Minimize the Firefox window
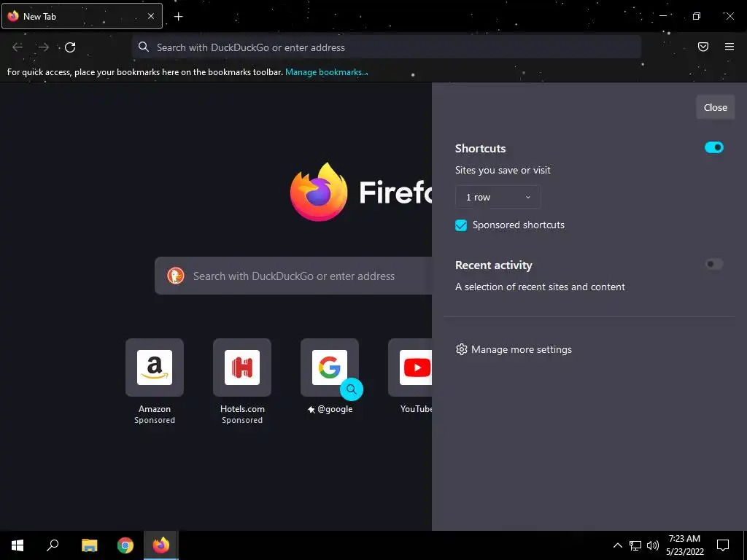Screen dimensions: 747x560 click(662, 16)
